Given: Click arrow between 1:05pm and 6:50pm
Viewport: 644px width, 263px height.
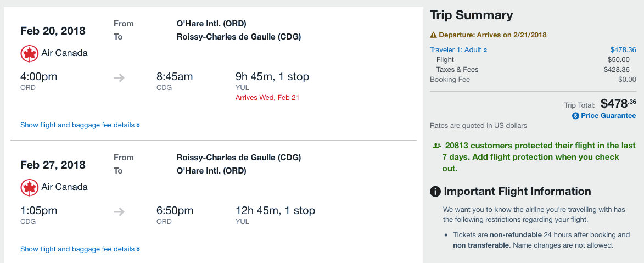Looking at the screenshot, I should click(x=119, y=212).
